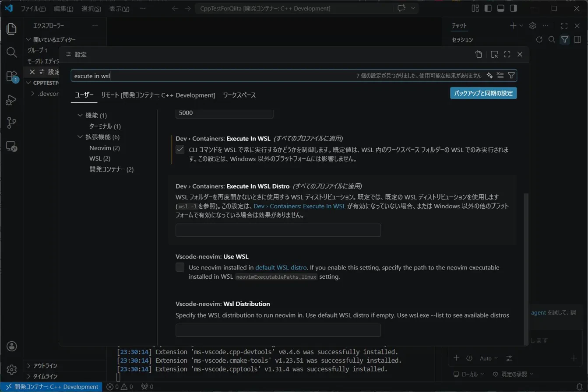Open the Extensions view showing 1 badge

tap(11, 74)
